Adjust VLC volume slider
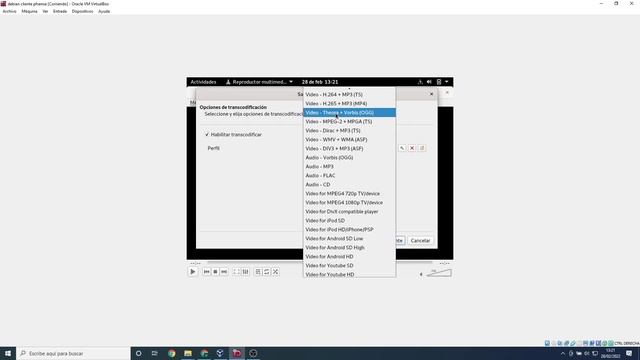The width and height of the screenshot is (640, 360). (x=439, y=273)
